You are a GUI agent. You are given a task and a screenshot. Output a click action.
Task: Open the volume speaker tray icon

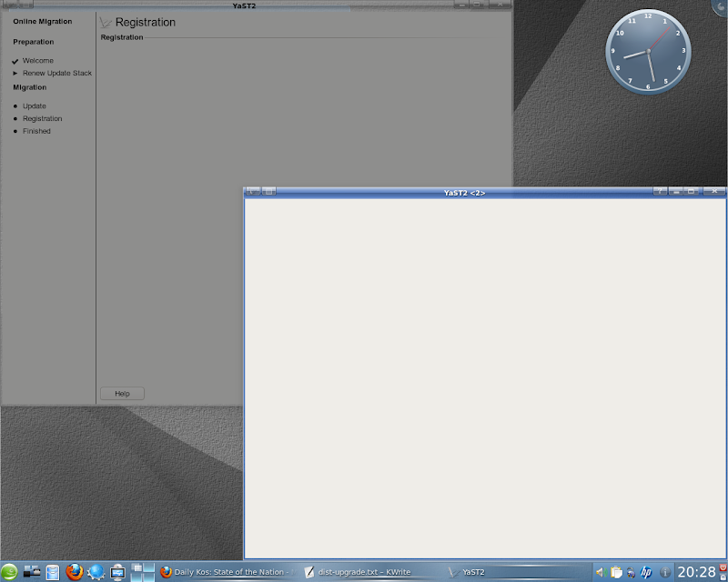[602, 572]
